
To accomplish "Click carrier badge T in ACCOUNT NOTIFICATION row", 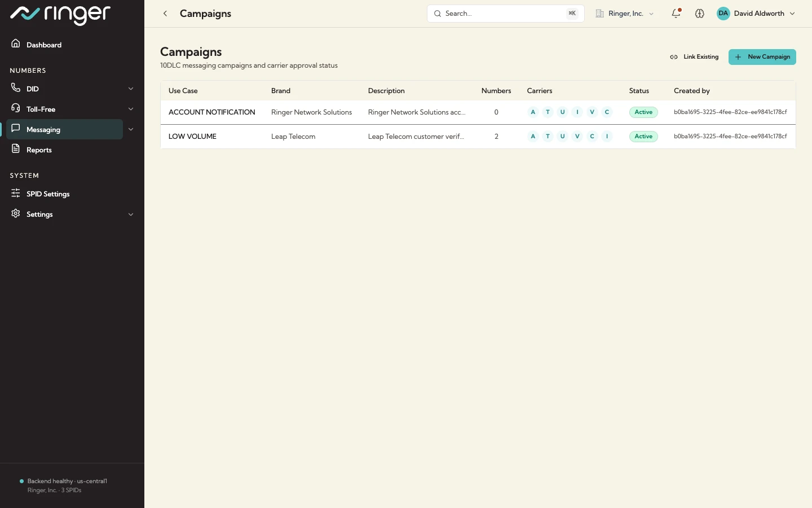I will point(548,112).
